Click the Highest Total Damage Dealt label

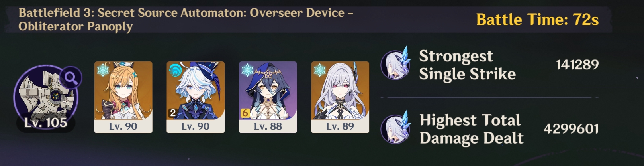pos(472,129)
